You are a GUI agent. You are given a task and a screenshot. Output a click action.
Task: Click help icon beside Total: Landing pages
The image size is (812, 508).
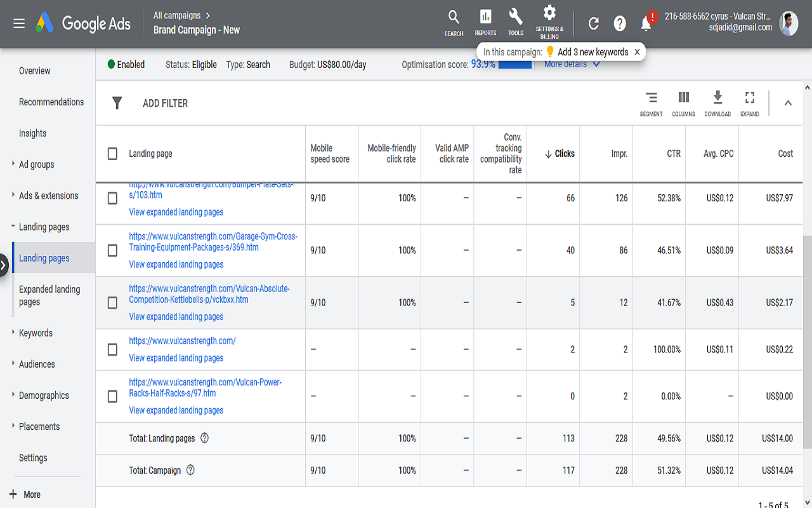(x=204, y=438)
